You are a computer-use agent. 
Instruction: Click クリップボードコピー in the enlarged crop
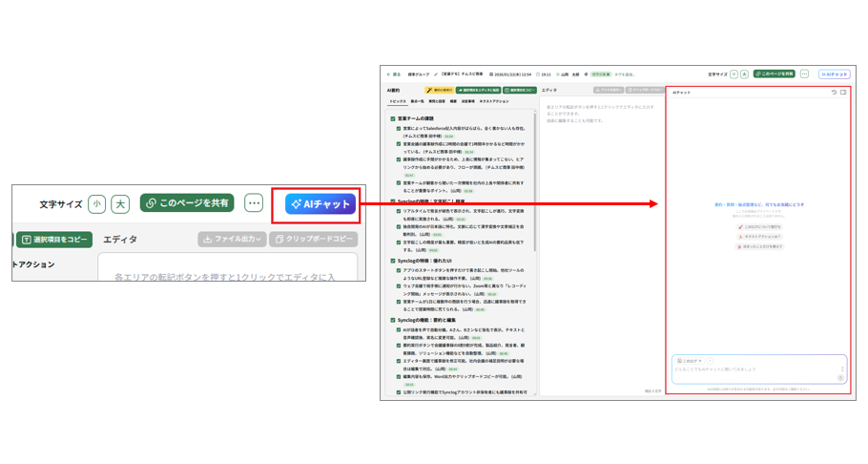pos(313,239)
